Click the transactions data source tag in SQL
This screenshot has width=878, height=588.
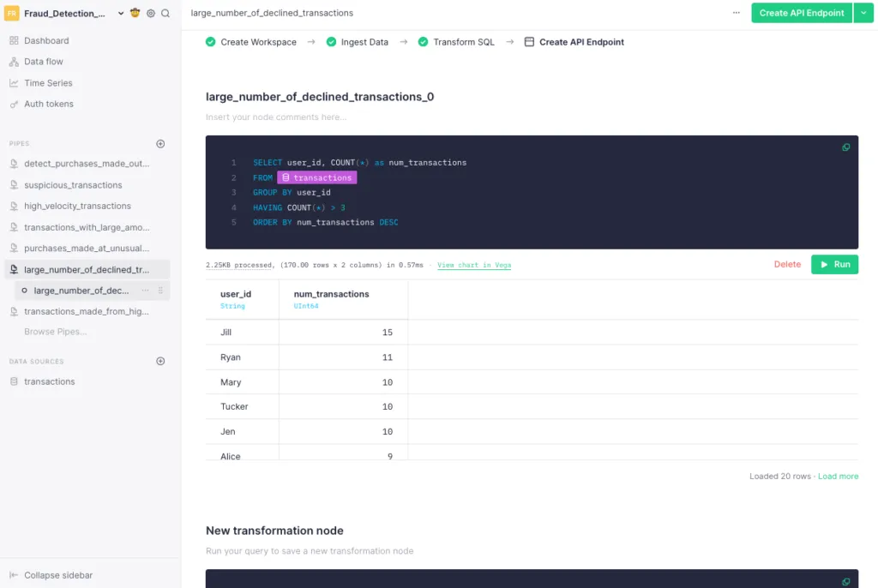[x=316, y=177]
